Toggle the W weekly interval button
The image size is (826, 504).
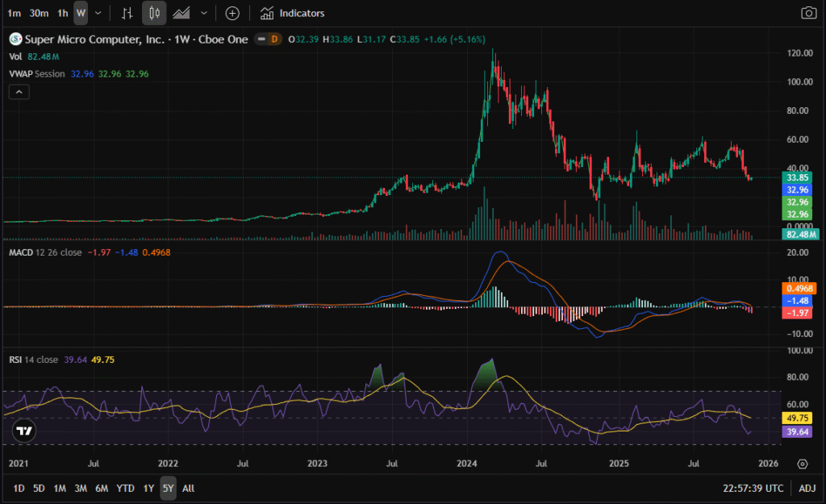[x=81, y=13]
